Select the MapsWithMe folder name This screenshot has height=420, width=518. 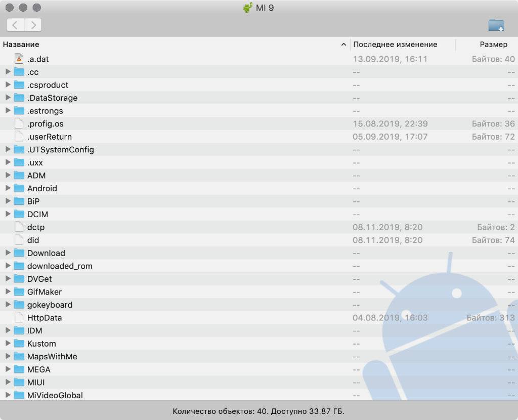tap(52, 357)
